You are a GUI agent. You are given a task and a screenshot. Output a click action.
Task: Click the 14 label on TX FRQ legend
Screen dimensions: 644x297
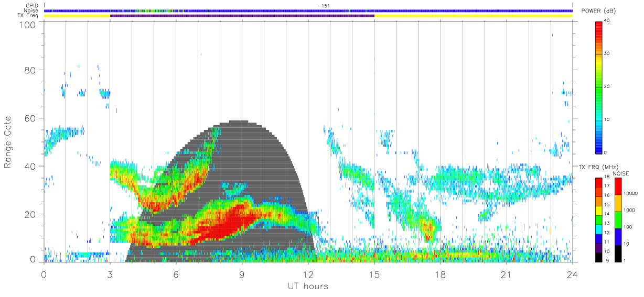(607, 214)
